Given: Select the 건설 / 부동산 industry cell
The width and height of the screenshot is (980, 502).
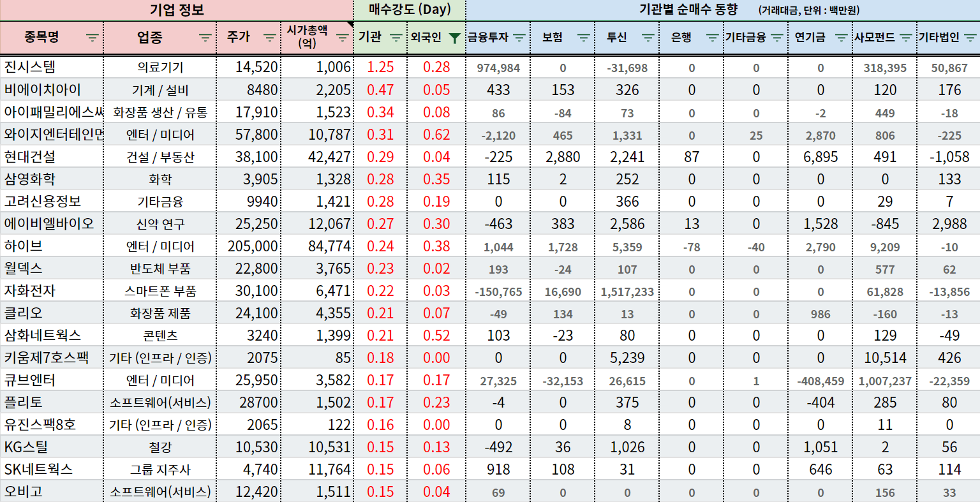Looking at the screenshot, I should [160, 156].
